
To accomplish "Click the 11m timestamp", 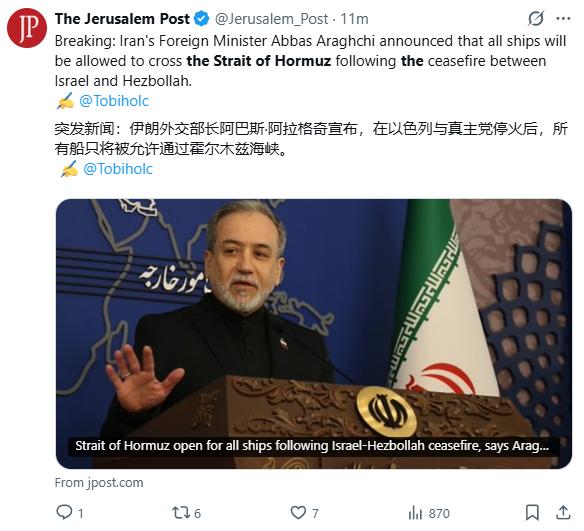I will pos(354,19).
